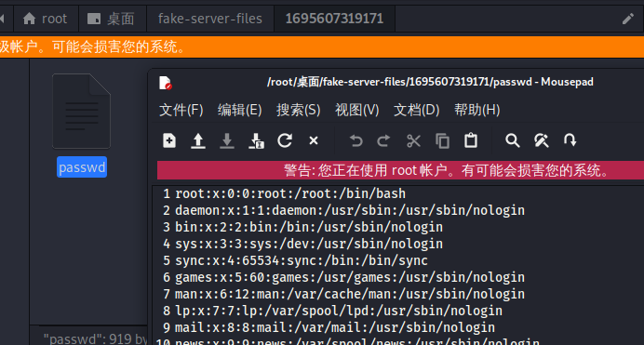Click the passwd file name label
The height and width of the screenshot is (345, 644).
point(82,167)
